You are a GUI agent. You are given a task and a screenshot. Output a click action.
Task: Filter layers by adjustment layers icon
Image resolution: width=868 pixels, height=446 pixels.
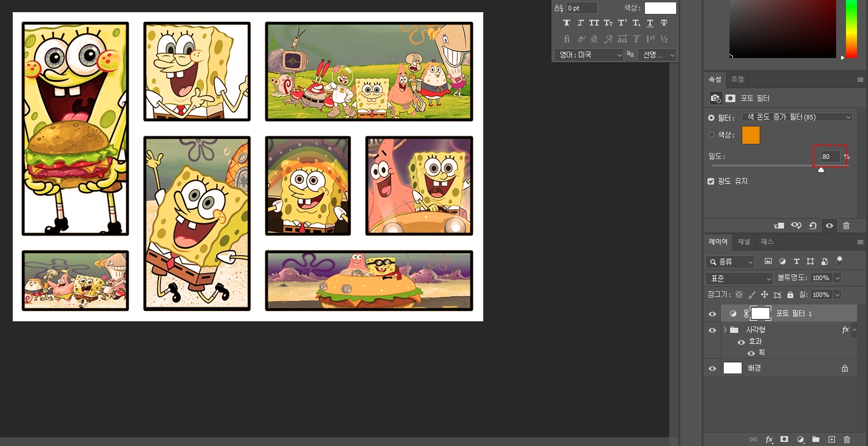point(782,262)
